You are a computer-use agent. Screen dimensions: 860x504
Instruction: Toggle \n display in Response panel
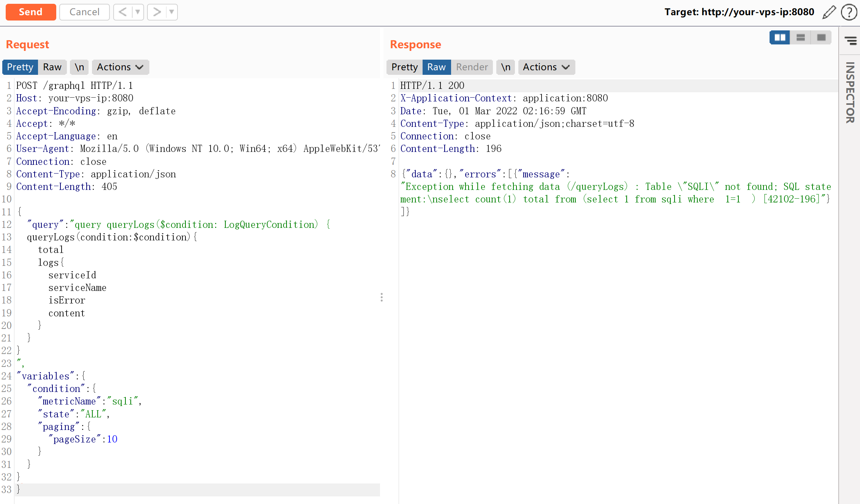505,67
